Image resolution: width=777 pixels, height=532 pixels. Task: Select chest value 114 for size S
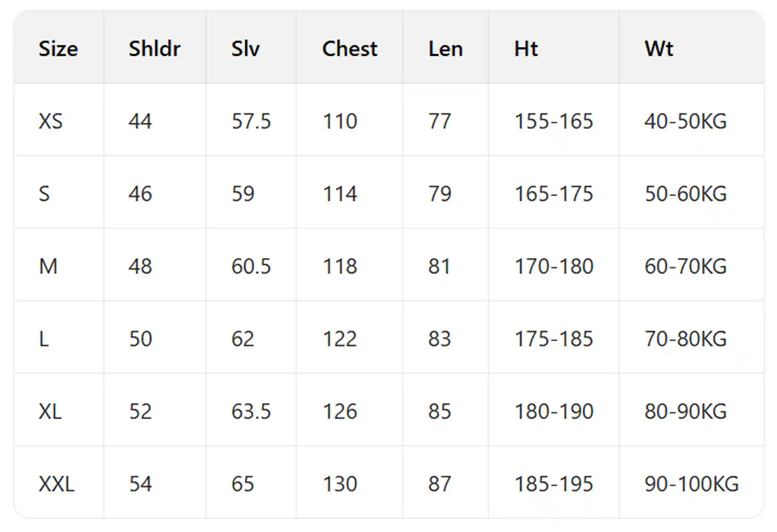(340, 194)
